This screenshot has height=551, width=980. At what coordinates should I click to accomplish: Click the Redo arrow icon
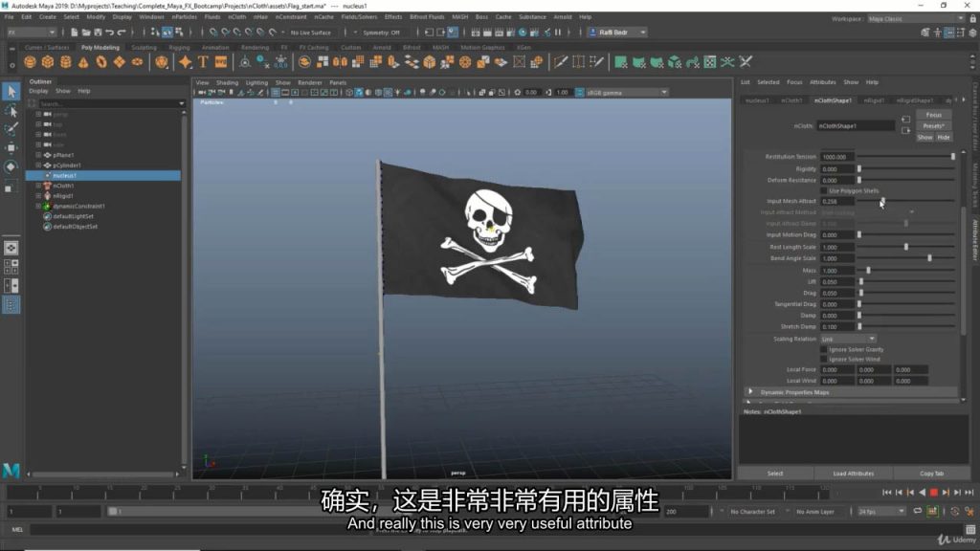point(122,33)
